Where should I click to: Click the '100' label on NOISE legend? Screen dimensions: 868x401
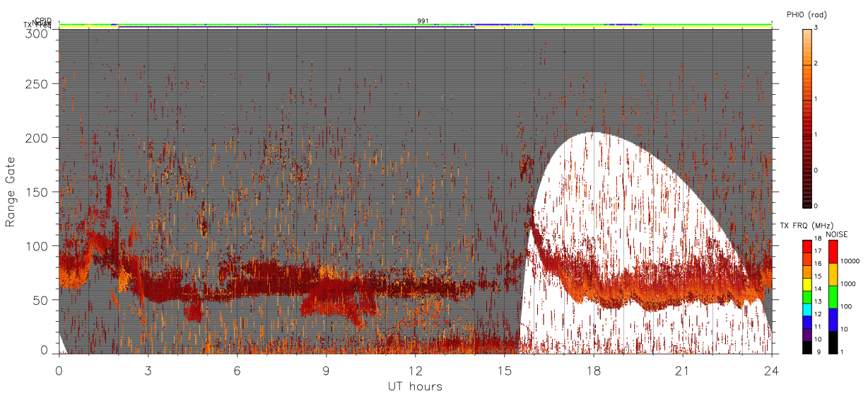point(846,307)
